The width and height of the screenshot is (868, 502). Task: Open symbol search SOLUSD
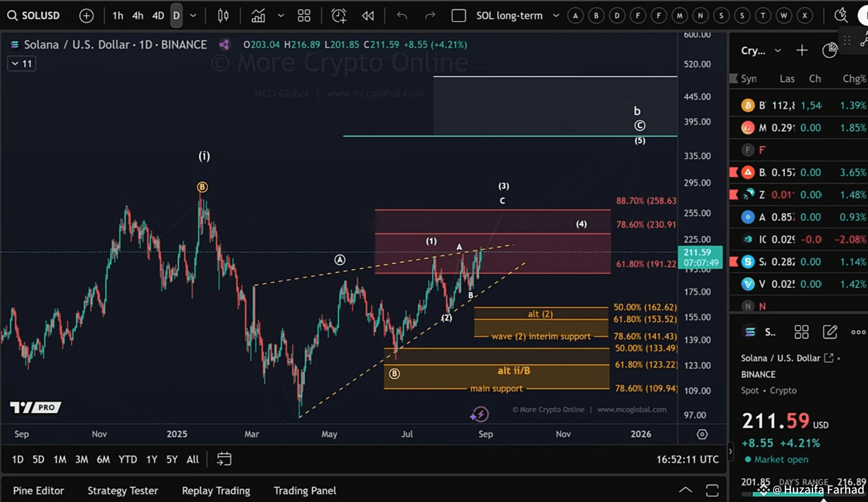click(x=34, y=15)
